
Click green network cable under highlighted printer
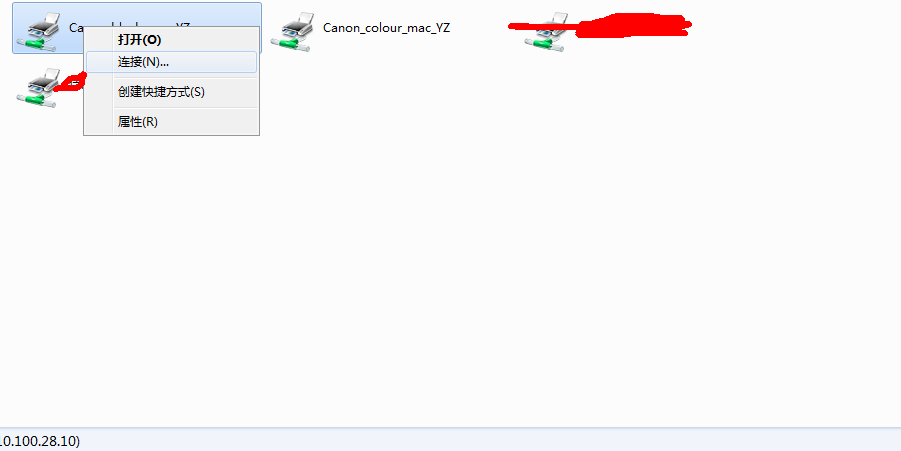[37, 44]
